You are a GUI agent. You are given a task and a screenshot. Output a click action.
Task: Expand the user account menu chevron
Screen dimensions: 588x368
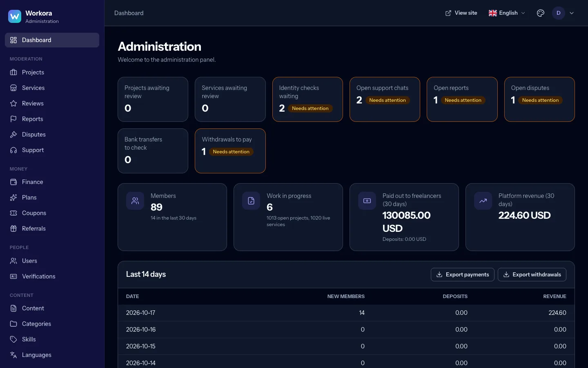[x=572, y=13]
